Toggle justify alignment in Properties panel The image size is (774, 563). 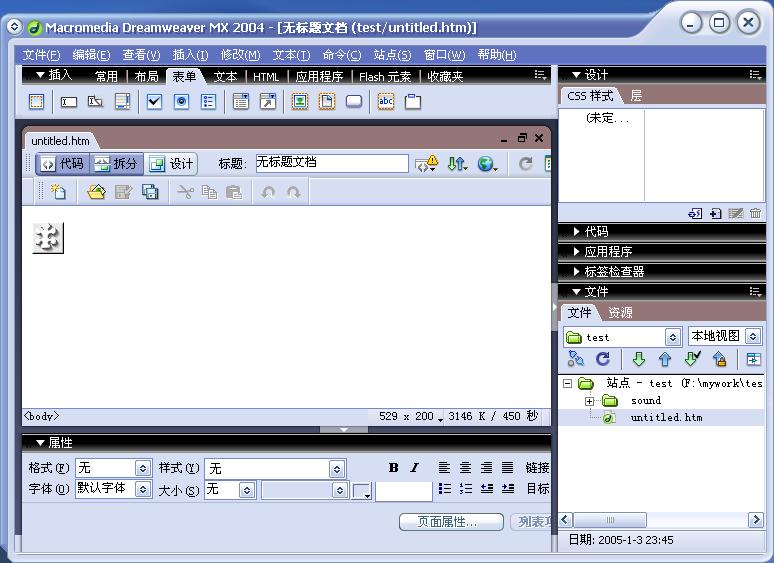pos(507,467)
